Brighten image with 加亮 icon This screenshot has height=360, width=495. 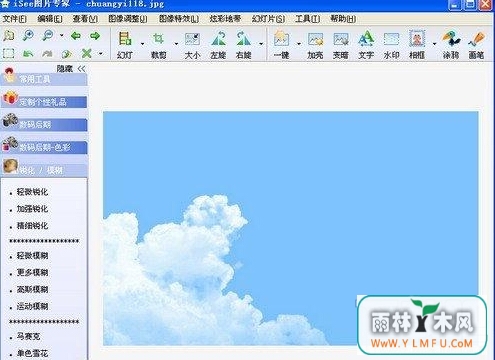click(x=315, y=45)
